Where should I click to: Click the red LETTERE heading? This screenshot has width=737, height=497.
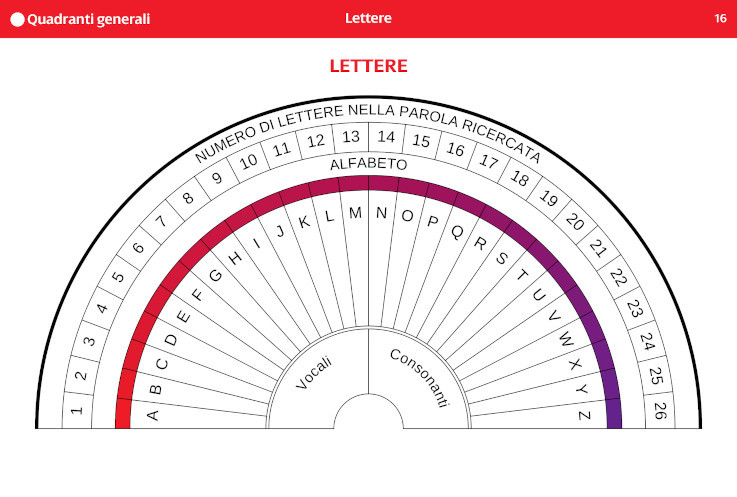pos(368,66)
